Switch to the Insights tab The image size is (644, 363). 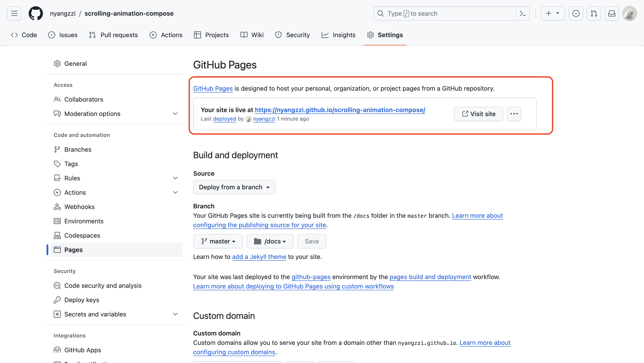(339, 35)
